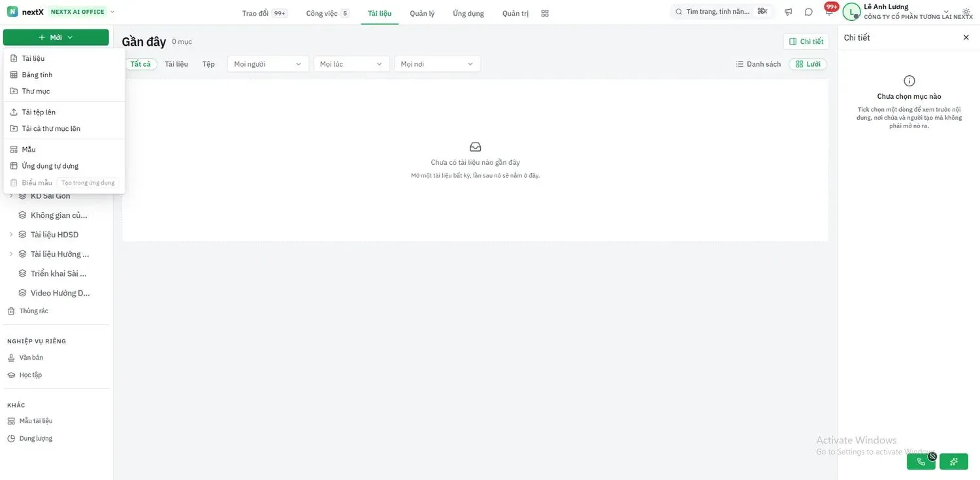
Task: Click the stack icon of Video Hướng D...
Action: coord(22,293)
